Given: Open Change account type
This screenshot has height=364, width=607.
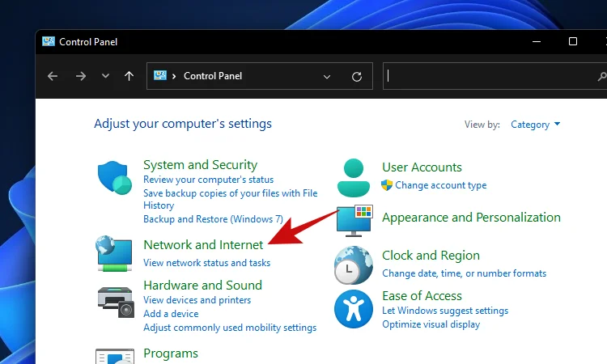Looking at the screenshot, I should click(440, 185).
